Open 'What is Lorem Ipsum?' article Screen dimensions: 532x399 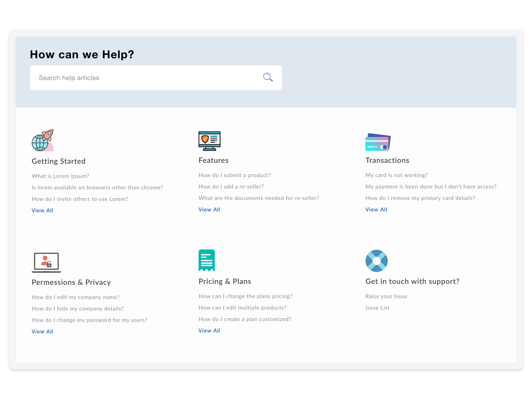(60, 176)
